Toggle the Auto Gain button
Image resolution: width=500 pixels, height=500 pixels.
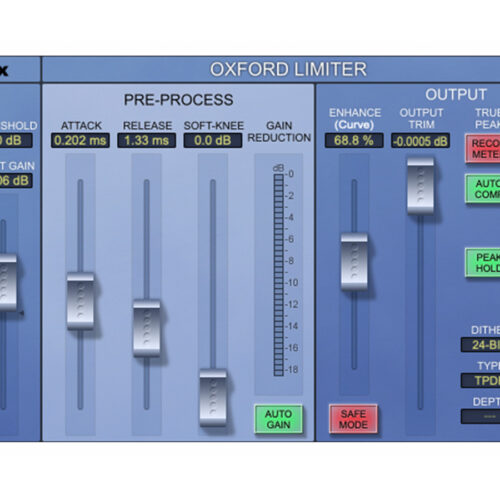278,419
